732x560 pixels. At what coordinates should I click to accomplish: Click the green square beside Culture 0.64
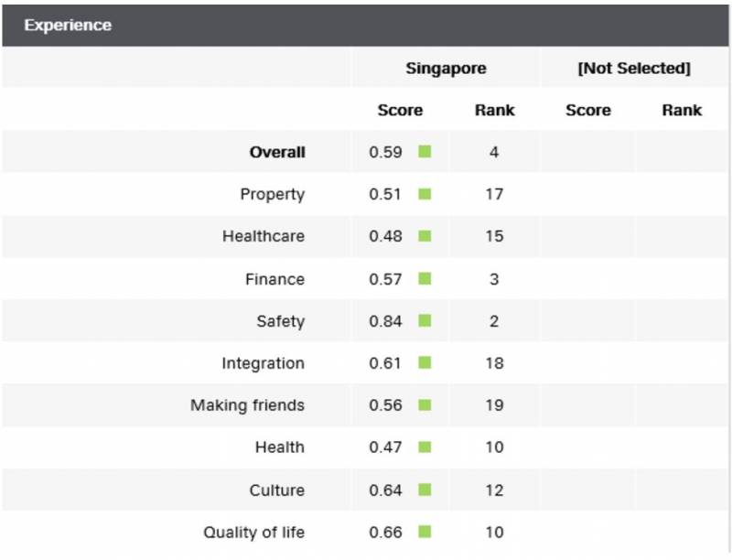[425, 490]
